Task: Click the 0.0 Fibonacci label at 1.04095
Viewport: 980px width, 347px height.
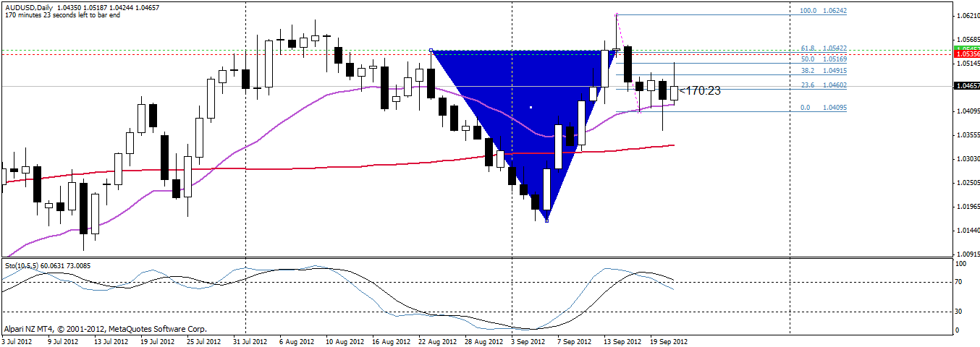Action: click(x=823, y=108)
